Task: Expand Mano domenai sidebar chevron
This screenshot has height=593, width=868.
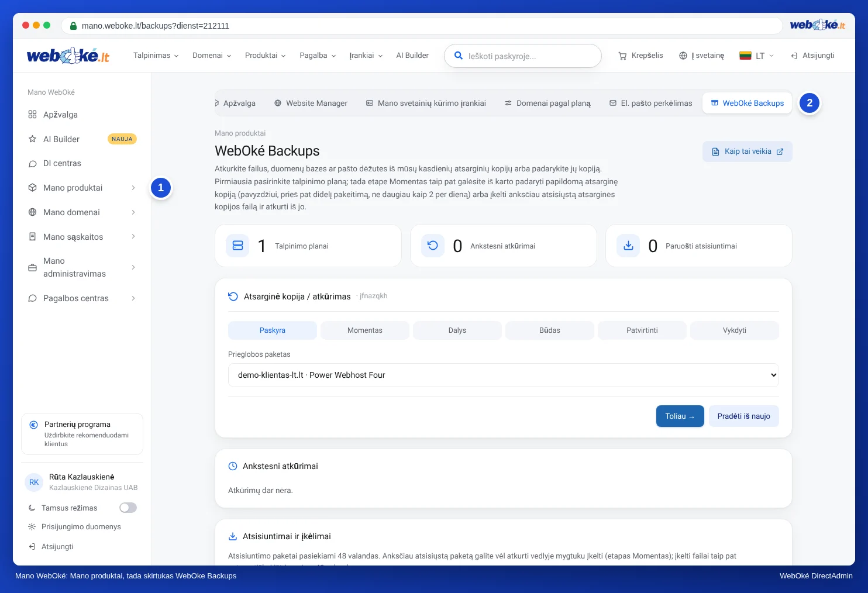Action: (x=133, y=212)
